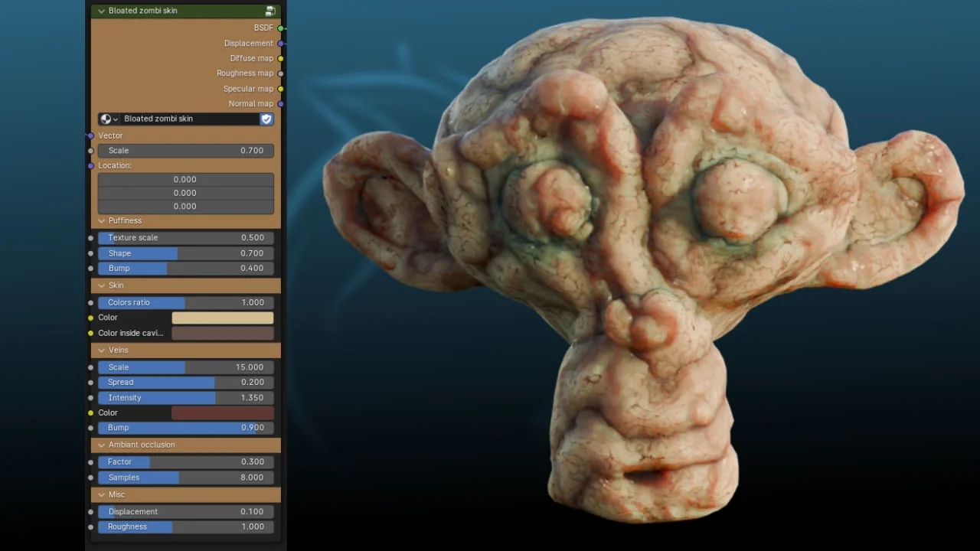Click the Diffuse map output socket
This screenshot has height=551, width=980.
(281, 58)
